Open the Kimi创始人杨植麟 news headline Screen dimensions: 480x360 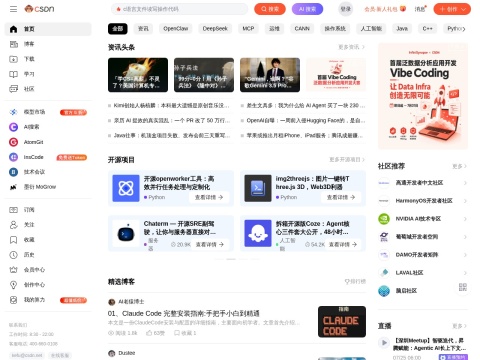[171, 105]
